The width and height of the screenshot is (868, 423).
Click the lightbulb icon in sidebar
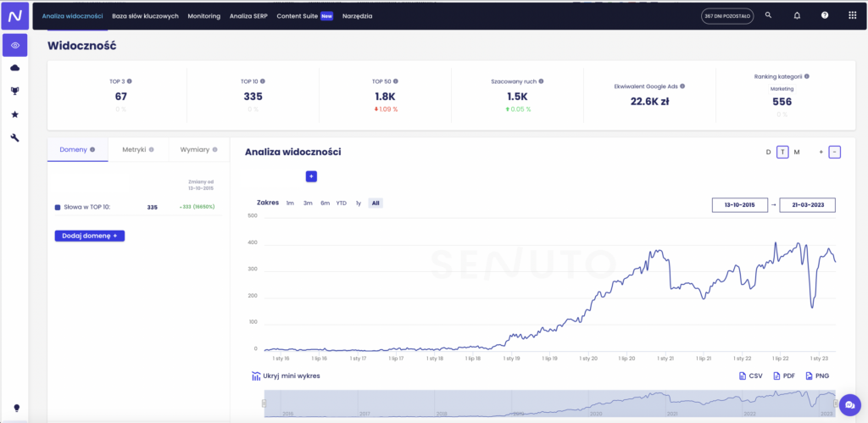[x=17, y=408]
